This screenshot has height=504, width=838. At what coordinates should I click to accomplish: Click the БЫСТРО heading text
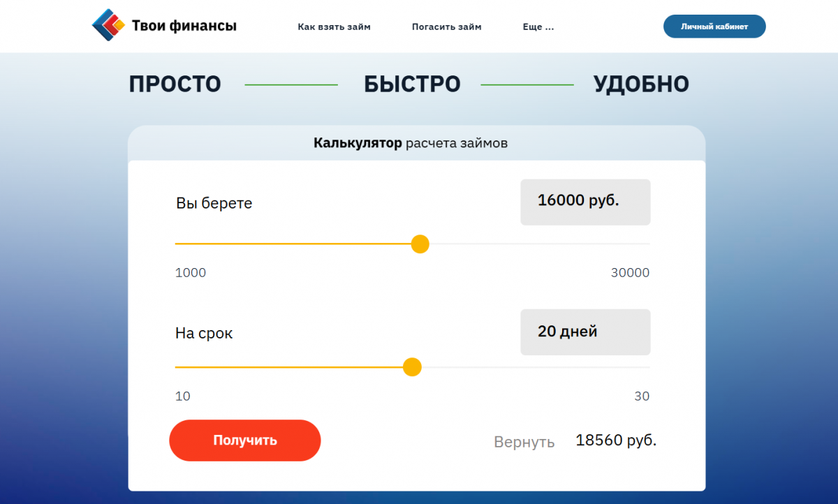coord(412,84)
